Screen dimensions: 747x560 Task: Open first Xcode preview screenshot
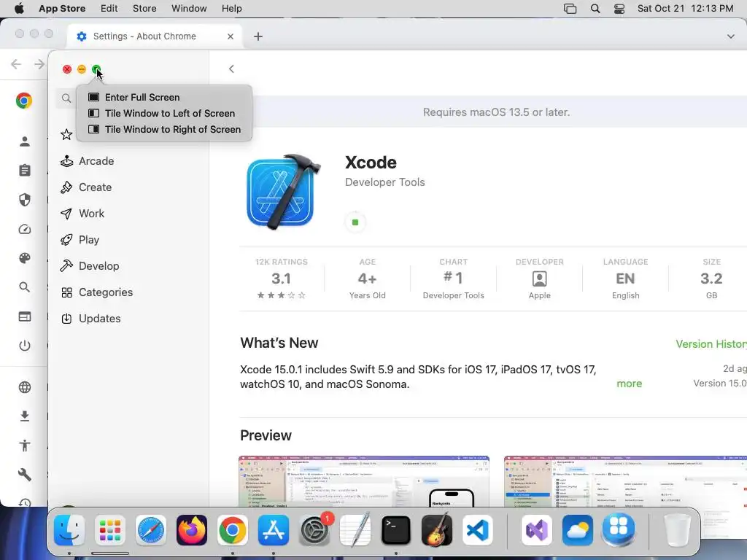[x=364, y=481]
